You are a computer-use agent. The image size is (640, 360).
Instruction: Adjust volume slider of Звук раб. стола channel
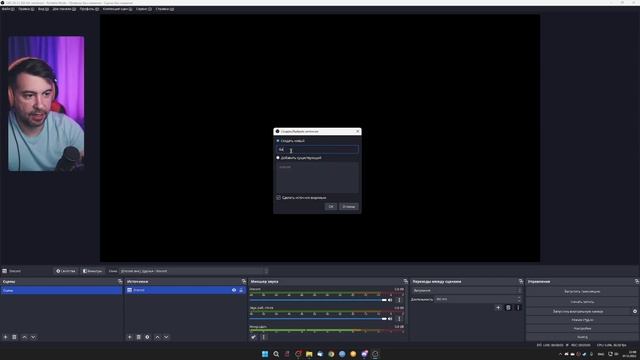pyautogui.click(x=318, y=318)
